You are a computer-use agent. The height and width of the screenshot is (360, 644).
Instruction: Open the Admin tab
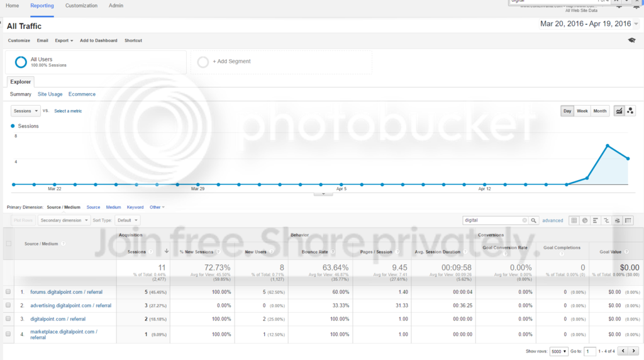pos(116,6)
